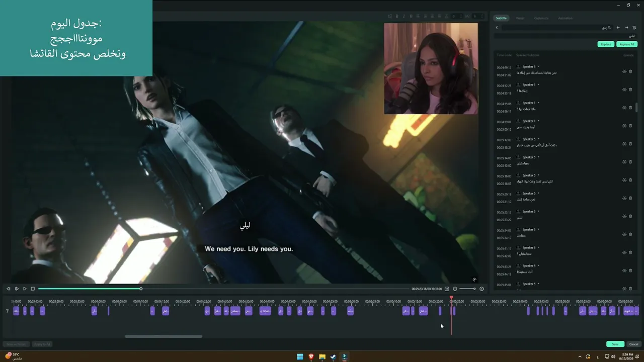Click the merge icon for subtitle 00:05:20:19
Screen dimensions: 644x362
pyautogui.click(x=624, y=198)
